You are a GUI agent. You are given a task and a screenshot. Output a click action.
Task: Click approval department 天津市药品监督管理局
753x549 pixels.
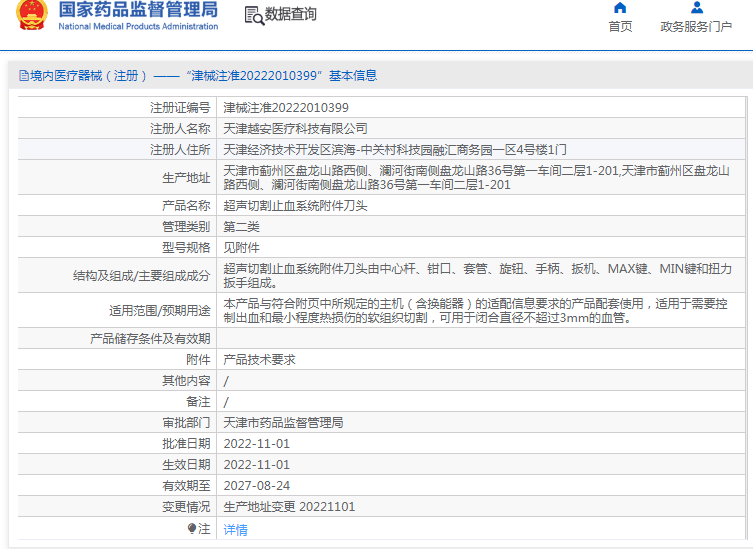tap(283, 423)
